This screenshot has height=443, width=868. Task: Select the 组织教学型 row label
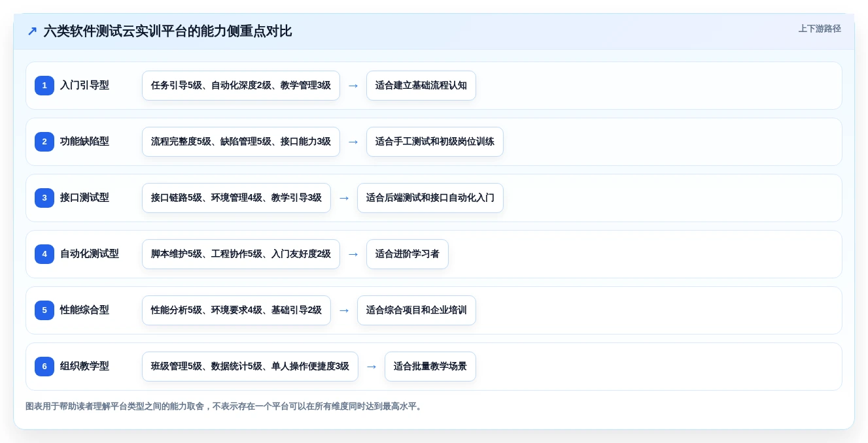pos(84,367)
